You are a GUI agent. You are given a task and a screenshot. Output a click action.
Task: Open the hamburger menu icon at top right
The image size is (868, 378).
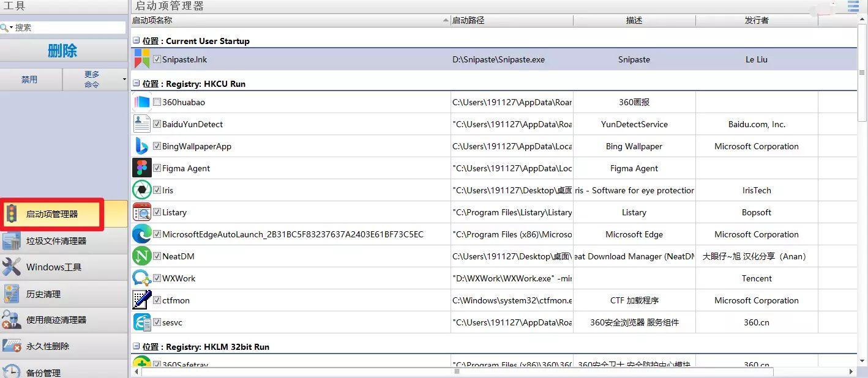pyautogui.click(x=853, y=6)
